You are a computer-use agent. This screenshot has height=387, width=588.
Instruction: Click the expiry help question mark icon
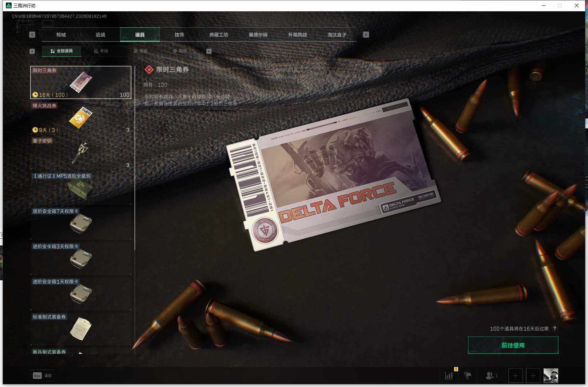point(555,328)
